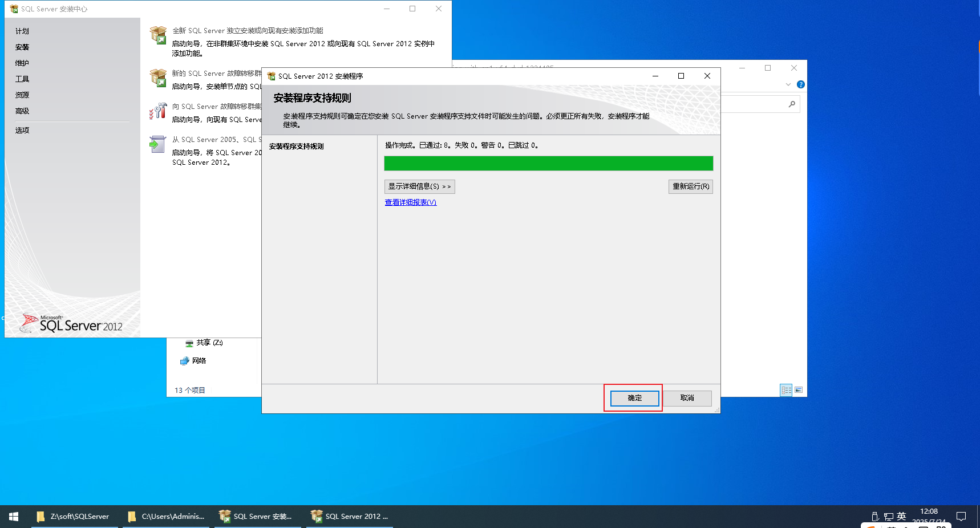The image size is (980, 528).
Task: Select 资源 in Installation Center sidebar
Action: pos(22,95)
